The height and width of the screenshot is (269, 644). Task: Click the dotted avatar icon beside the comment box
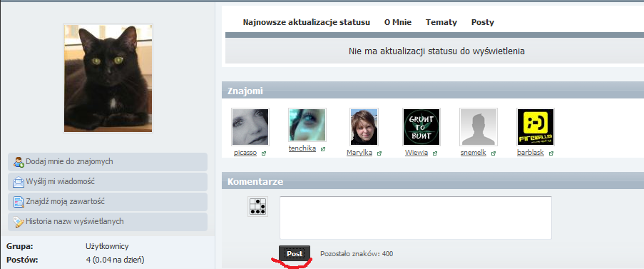tap(257, 207)
